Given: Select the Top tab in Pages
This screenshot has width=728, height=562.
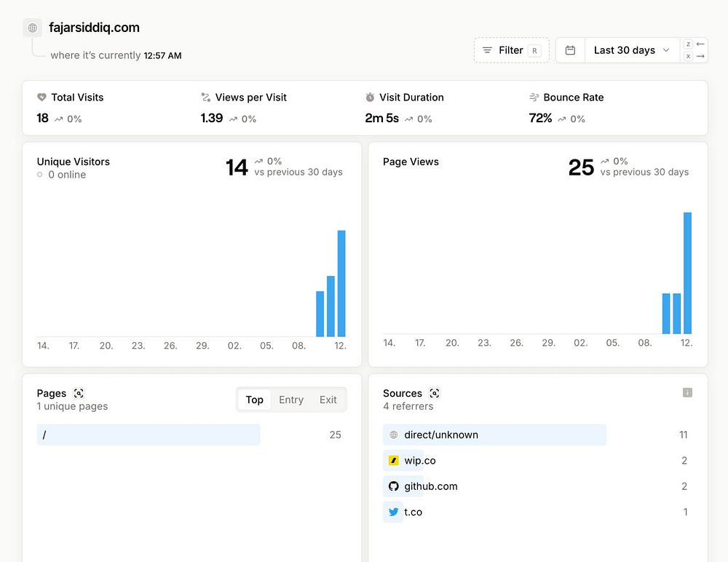Looking at the screenshot, I should pyautogui.click(x=254, y=400).
